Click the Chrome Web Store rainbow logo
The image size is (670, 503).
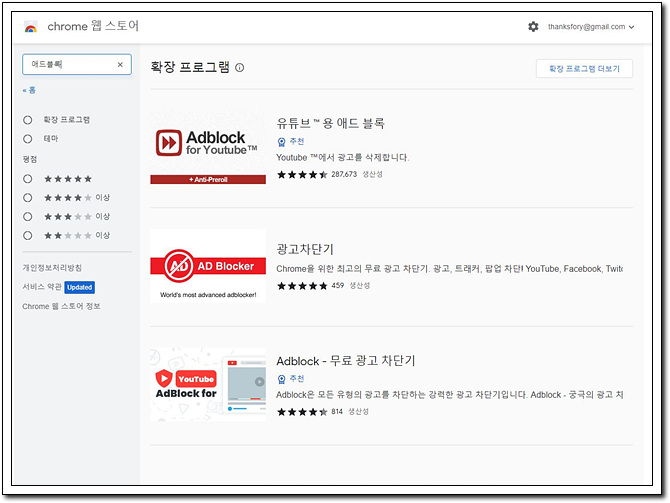click(x=31, y=27)
